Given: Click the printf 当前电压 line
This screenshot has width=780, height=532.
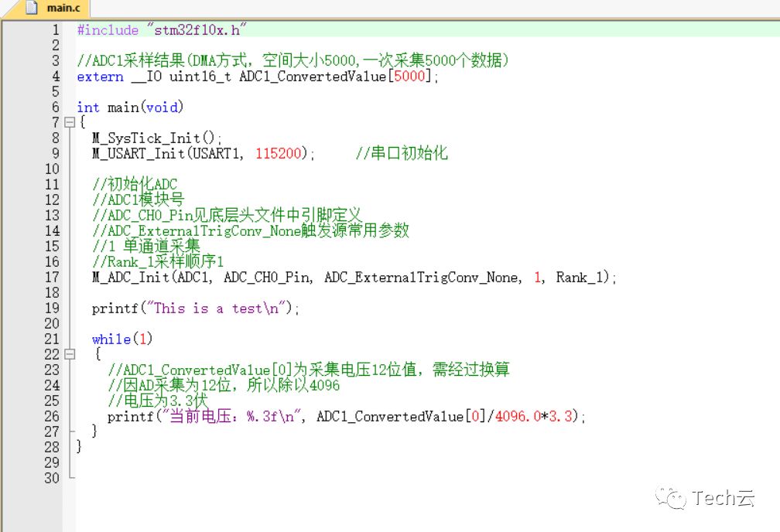Looking at the screenshot, I should 347,416.
